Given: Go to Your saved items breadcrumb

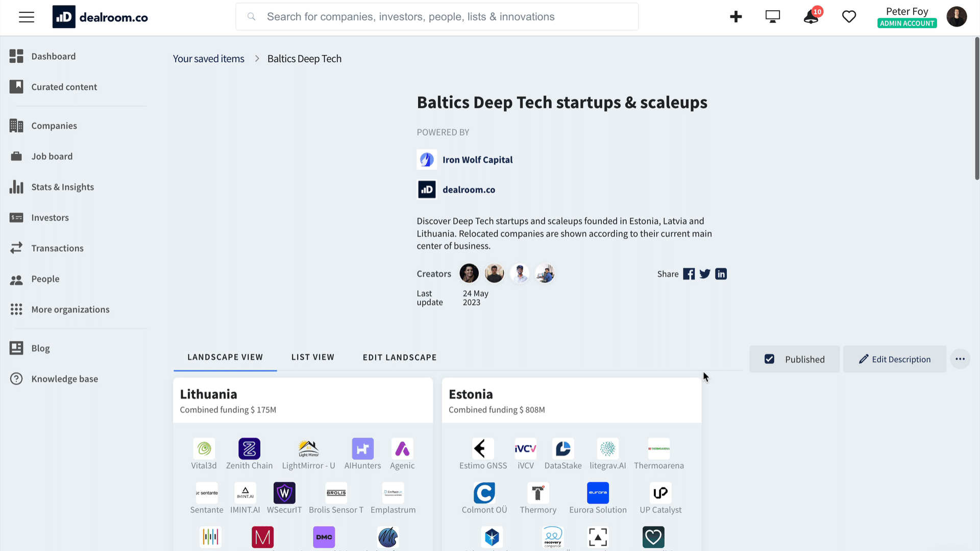Looking at the screenshot, I should coord(208,59).
